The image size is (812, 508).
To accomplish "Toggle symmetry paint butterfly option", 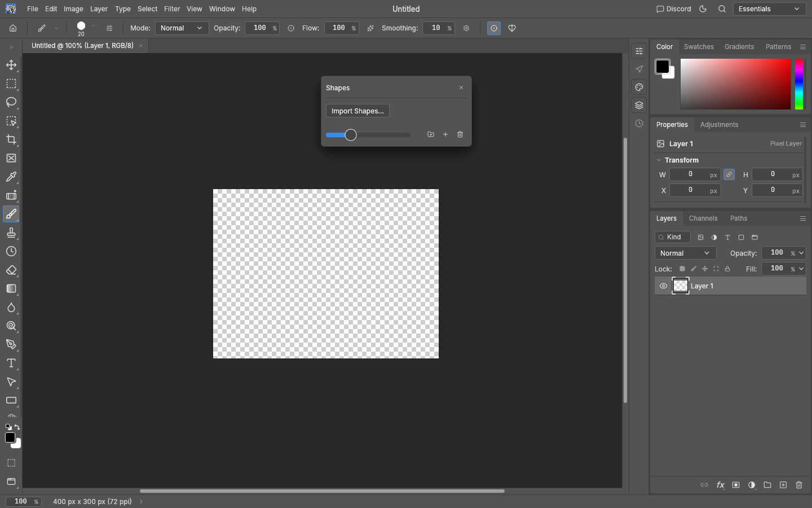I will pos(512,28).
